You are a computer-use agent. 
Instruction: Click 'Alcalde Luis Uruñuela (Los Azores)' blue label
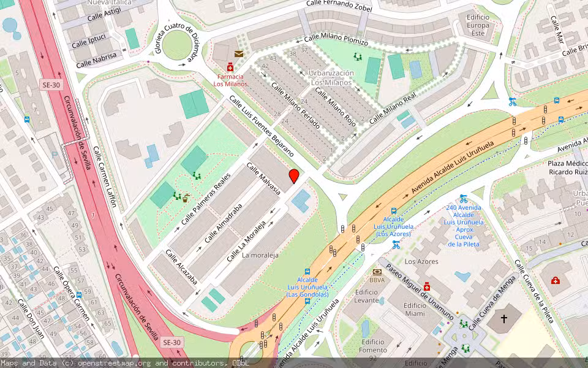[x=393, y=226]
